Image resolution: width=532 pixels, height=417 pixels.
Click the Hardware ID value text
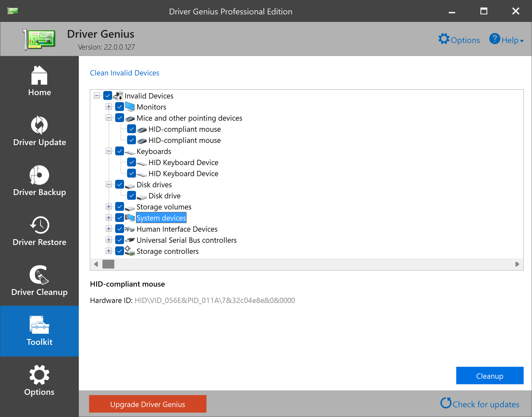click(x=215, y=300)
